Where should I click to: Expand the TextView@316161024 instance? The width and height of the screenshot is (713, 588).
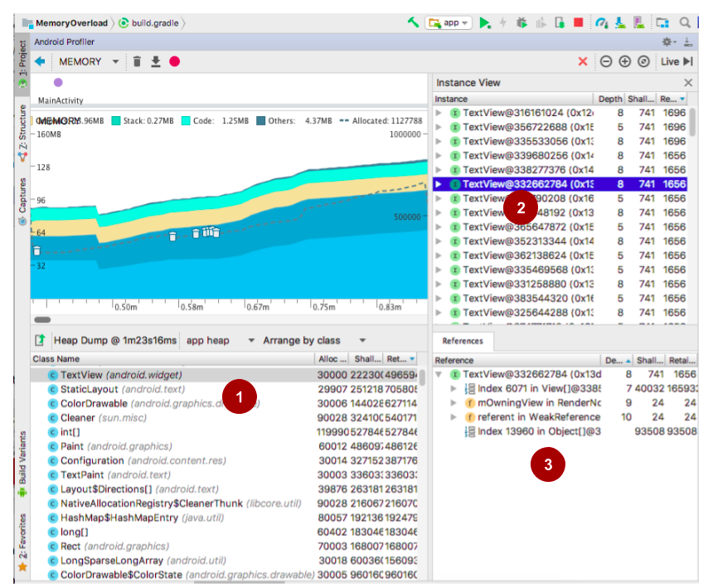pyautogui.click(x=439, y=113)
